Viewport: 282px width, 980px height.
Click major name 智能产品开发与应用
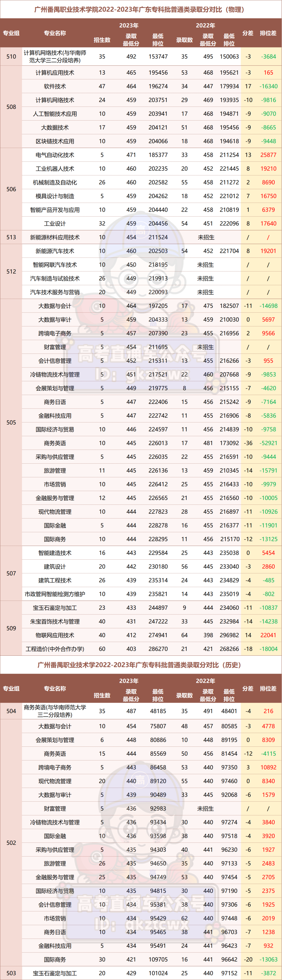(x=55, y=210)
